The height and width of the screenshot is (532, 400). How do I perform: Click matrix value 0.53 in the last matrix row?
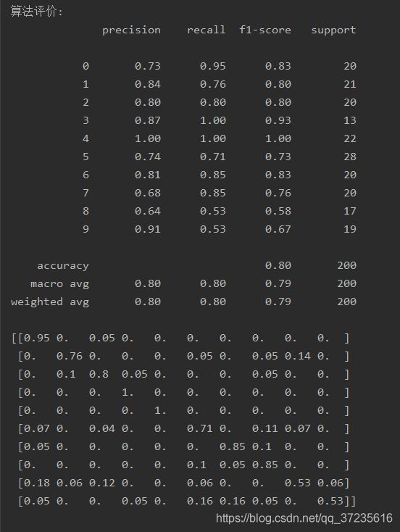pyautogui.click(x=330, y=501)
